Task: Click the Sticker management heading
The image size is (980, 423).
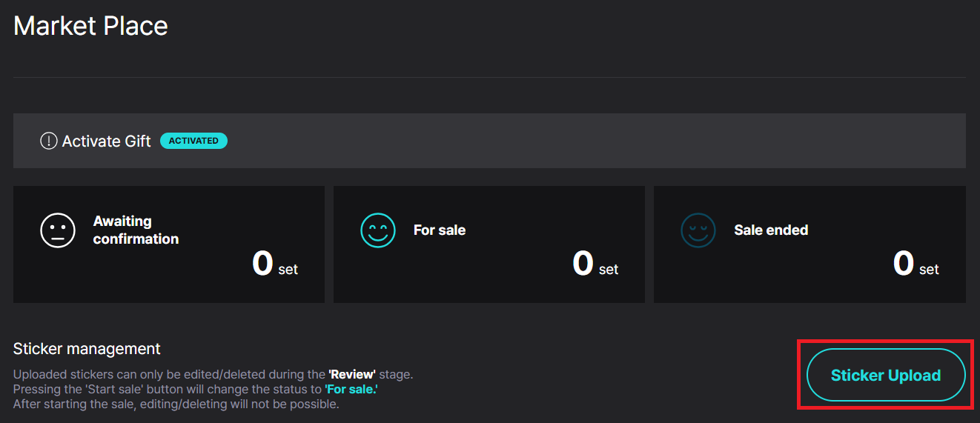Action: (x=87, y=348)
